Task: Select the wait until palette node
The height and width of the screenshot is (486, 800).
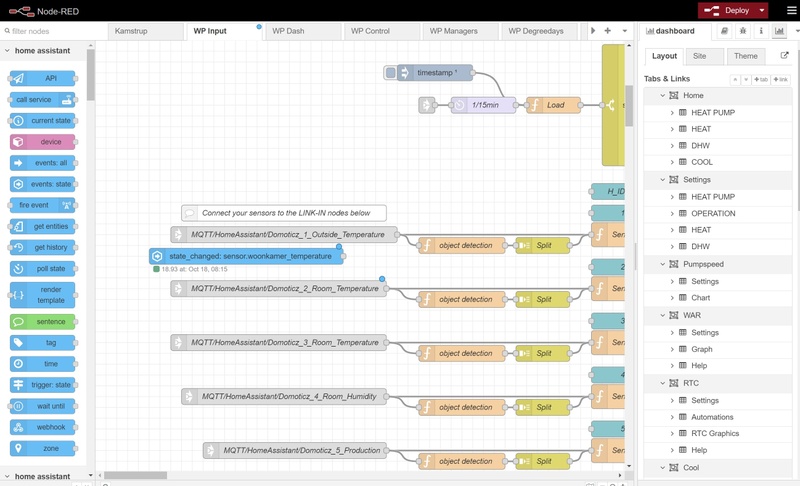Action: pos(42,406)
